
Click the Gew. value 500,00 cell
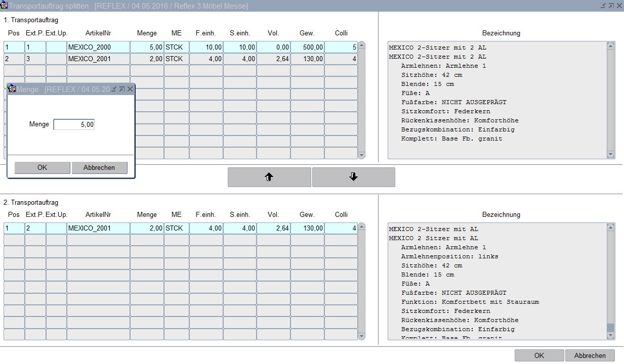[x=307, y=47]
